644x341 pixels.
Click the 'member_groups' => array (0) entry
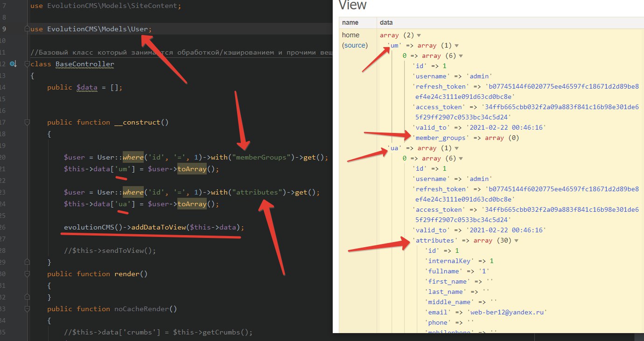[x=466, y=138]
